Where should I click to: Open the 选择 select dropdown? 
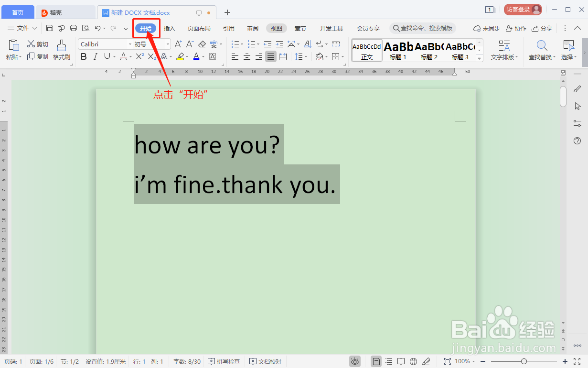click(568, 50)
